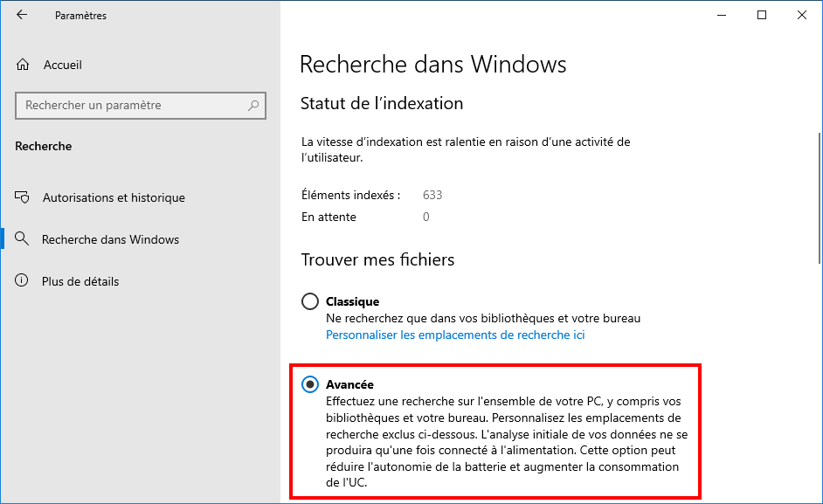
Task: Click the Recherche dans Windows magnifier icon
Action: 22,238
